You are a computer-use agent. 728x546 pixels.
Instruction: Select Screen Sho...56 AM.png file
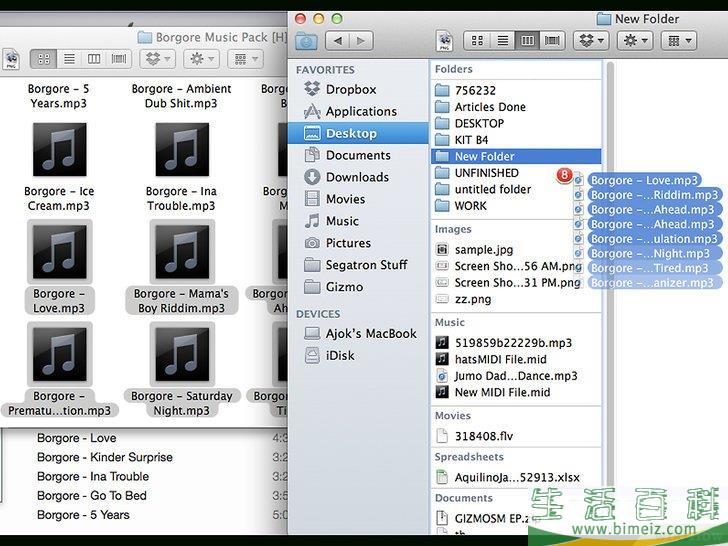pos(516,266)
